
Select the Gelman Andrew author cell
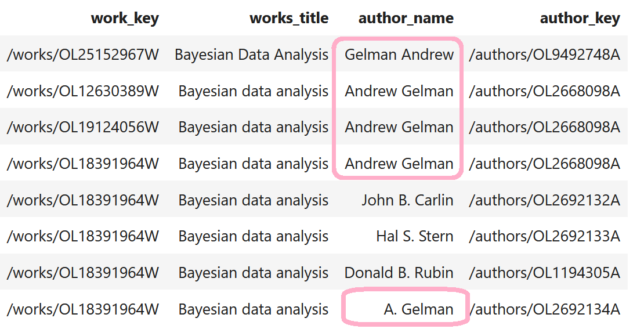point(399,54)
